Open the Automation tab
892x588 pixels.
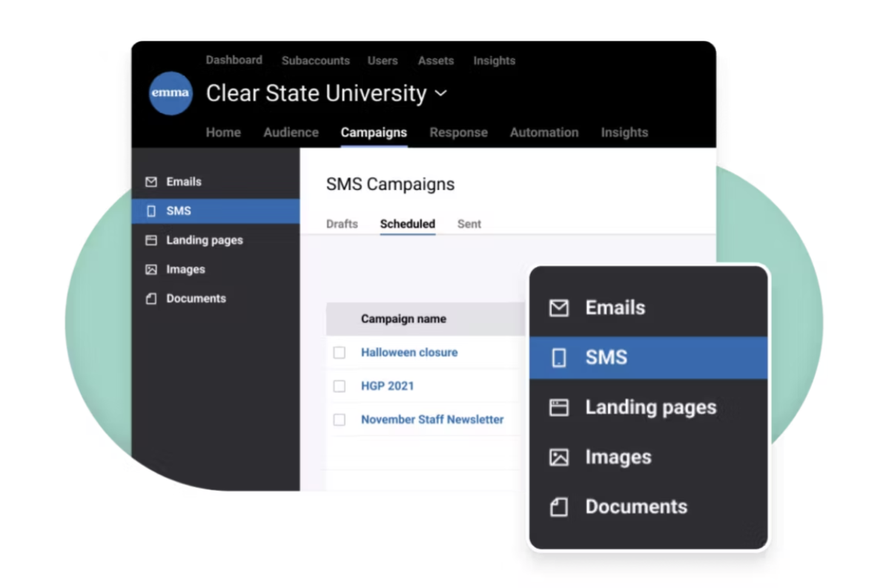(x=544, y=133)
